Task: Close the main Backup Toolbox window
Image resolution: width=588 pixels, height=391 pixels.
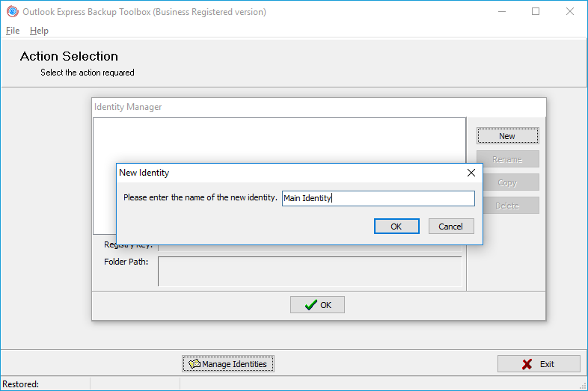Action: 570,12
